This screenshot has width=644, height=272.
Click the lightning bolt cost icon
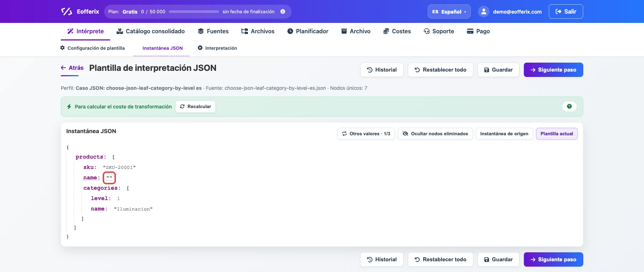click(x=69, y=107)
